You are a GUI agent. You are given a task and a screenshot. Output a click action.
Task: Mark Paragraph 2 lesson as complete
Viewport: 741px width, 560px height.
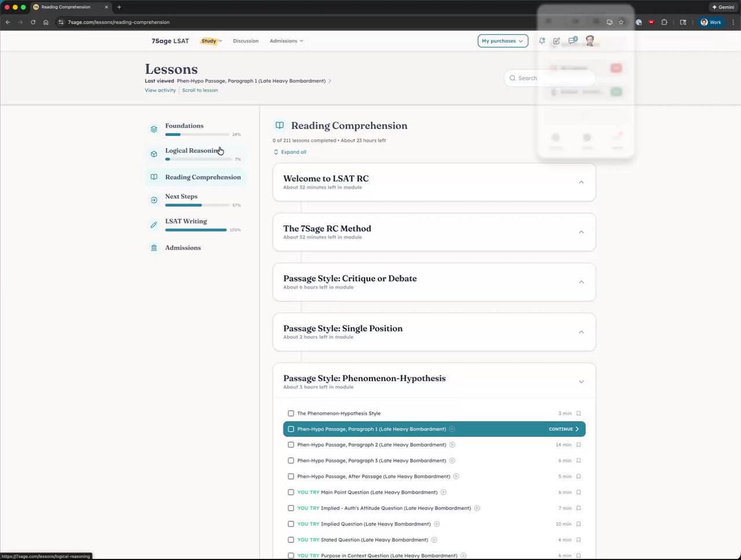291,445
